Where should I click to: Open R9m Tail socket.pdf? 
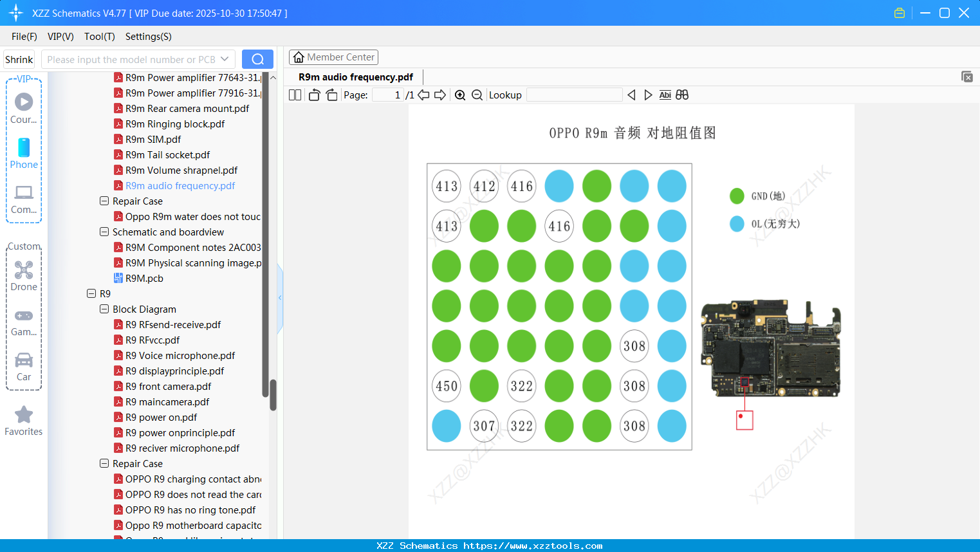coord(167,154)
